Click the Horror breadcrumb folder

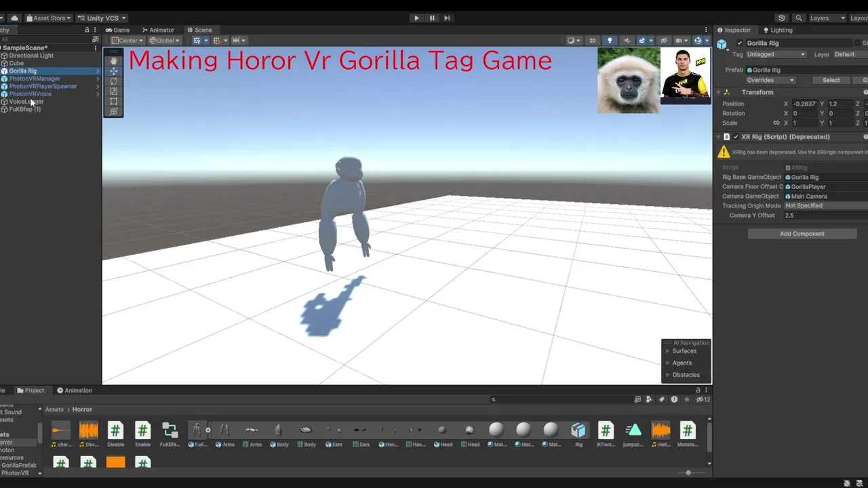82,409
